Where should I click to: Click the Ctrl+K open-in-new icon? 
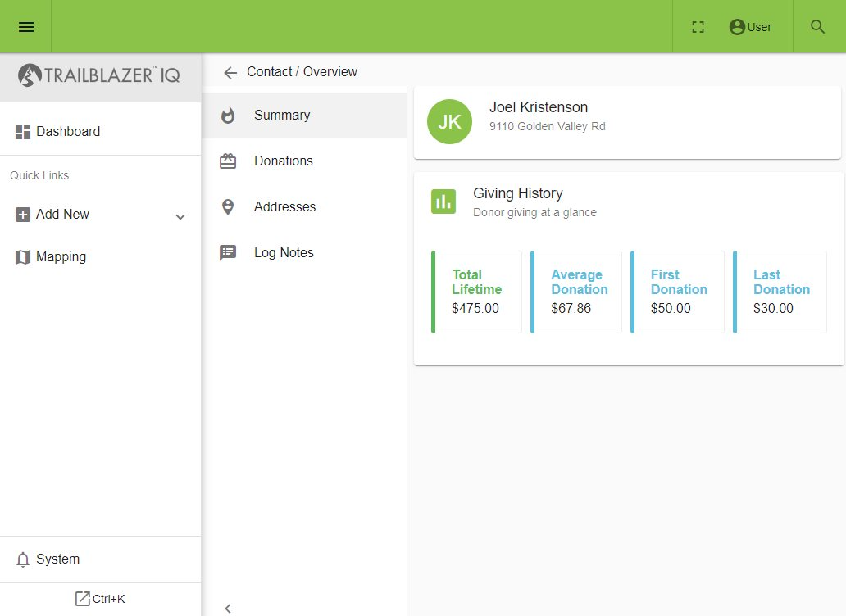point(83,599)
